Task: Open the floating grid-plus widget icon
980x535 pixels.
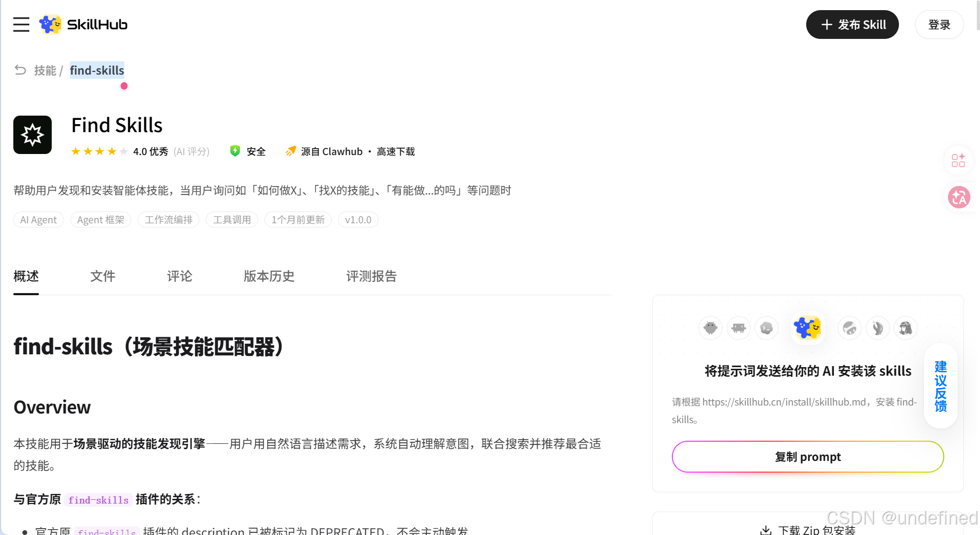Action: coord(958,160)
